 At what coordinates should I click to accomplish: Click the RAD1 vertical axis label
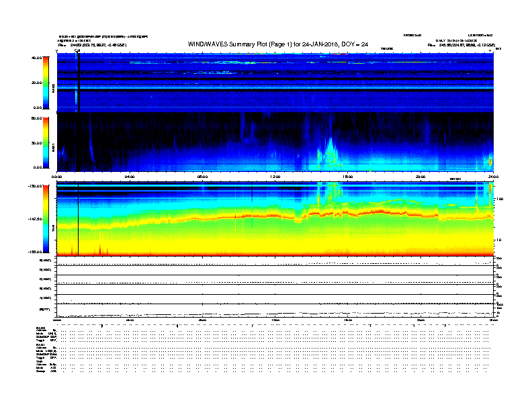click(x=53, y=148)
